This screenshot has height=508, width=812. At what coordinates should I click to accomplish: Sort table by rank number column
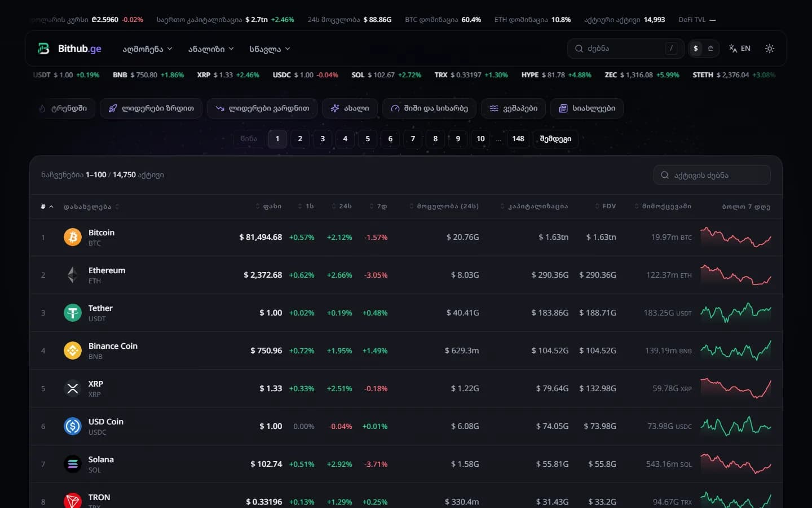pyautogui.click(x=47, y=207)
